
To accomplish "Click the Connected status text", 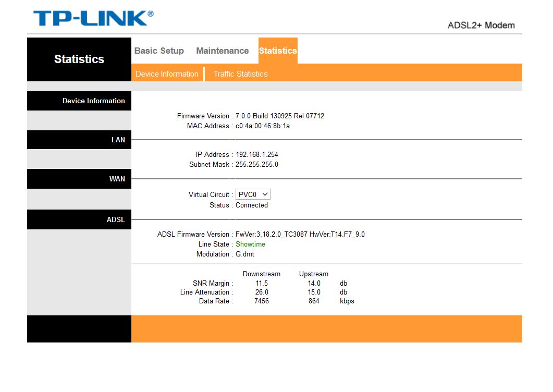I will 252,205.
